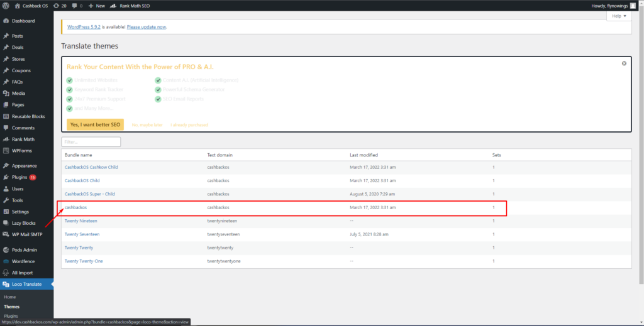Click the August 5, 2020 7:29 am date
The image size is (644, 326).
point(372,194)
